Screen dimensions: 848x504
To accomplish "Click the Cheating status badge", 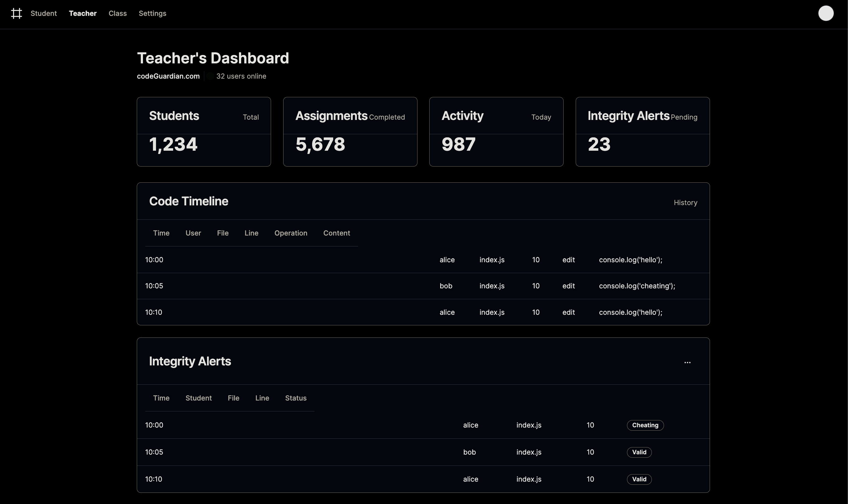I will click(645, 425).
